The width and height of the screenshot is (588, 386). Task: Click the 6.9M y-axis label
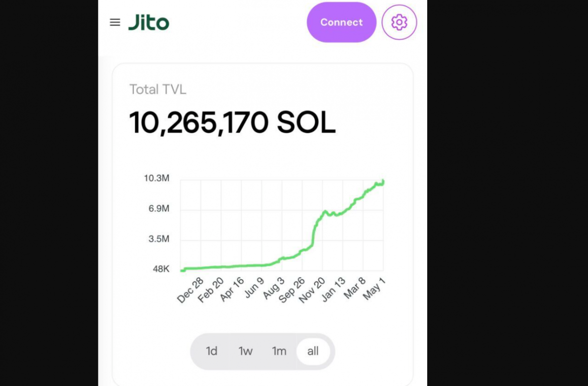coord(158,209)
